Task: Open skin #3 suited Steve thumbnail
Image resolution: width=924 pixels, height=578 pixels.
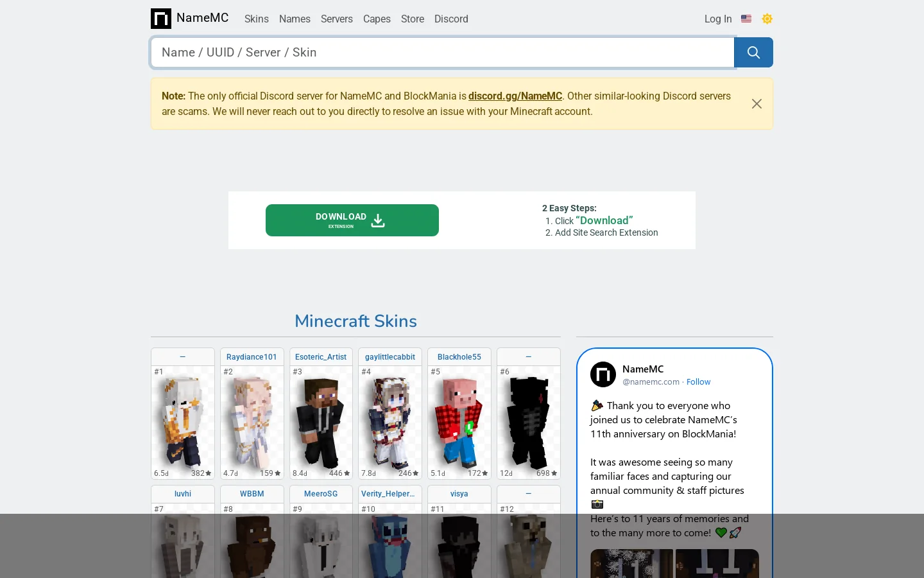Action: coord(321,422)
